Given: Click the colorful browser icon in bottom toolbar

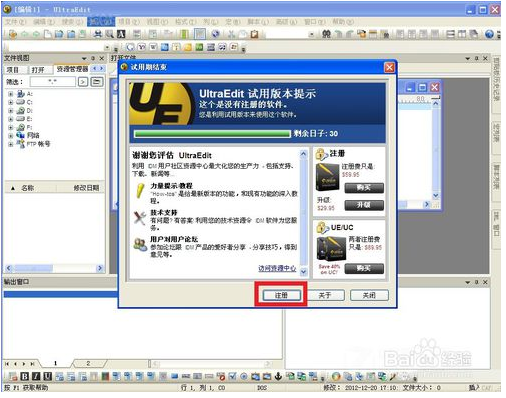Looking at the screenshot, I should point(336,376).
